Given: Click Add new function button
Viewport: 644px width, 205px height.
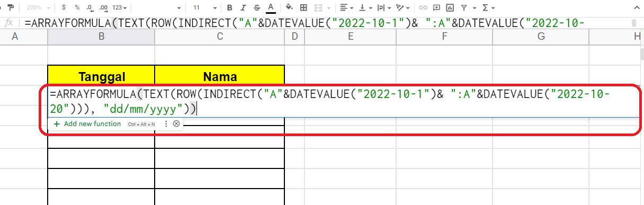Looking at the screenshot, I should point(87,124).
